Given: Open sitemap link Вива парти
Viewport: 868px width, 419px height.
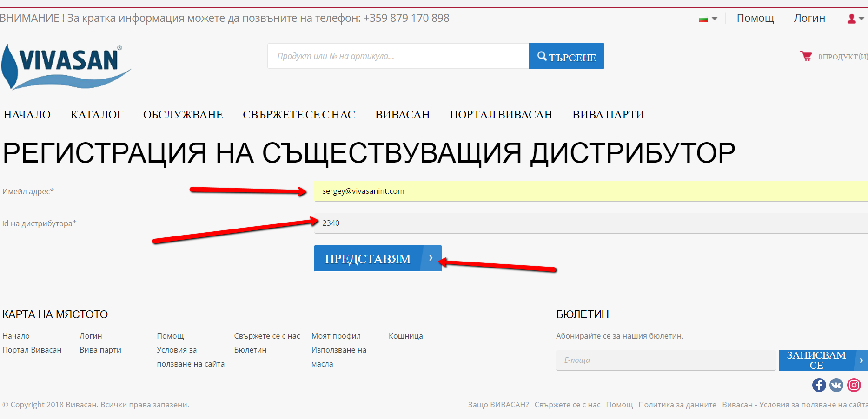Looking at the screenshot, I should (100, 350).
